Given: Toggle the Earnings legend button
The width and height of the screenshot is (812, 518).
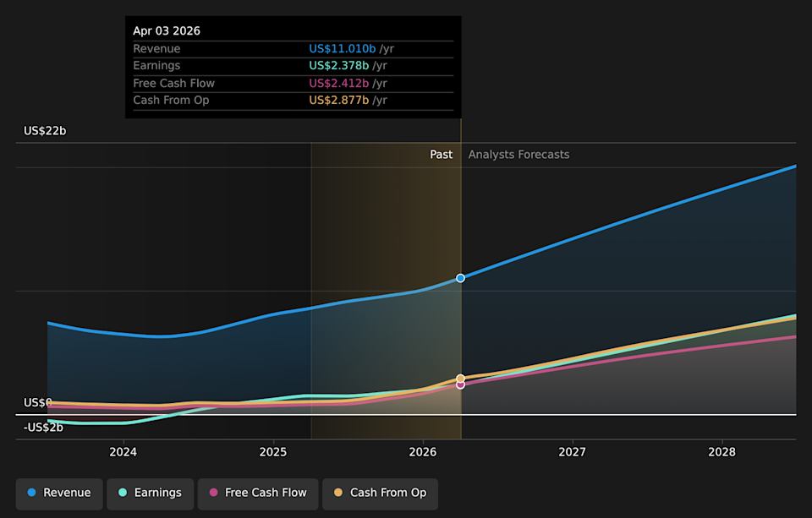Looking at the screenshot, I should click(x=151, y=493).
